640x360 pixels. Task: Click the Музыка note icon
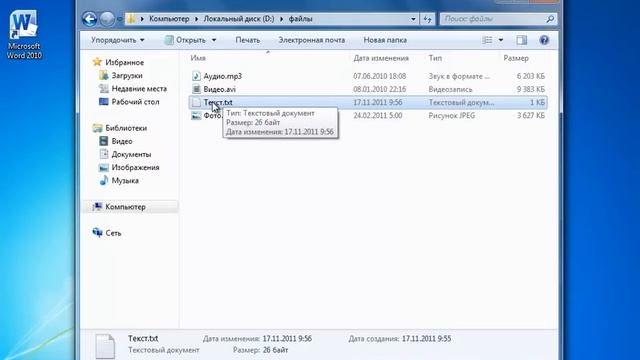coord(104,180)
